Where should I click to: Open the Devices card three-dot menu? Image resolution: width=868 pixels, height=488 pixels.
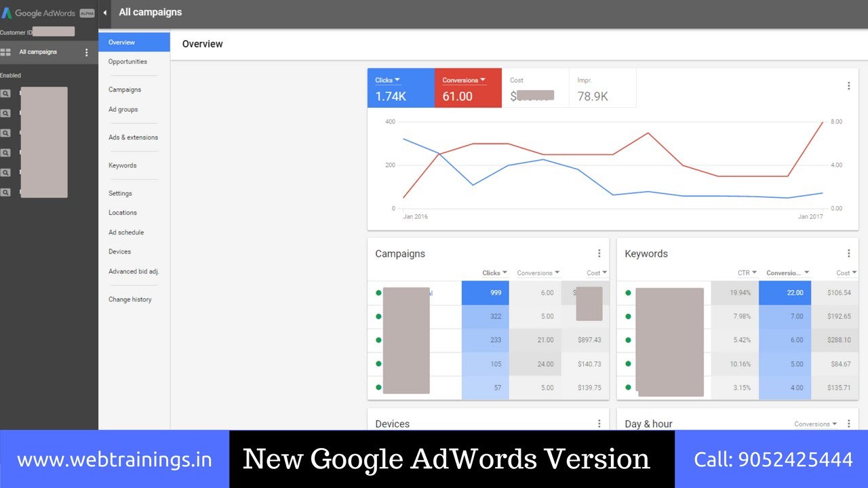(599, 424)
